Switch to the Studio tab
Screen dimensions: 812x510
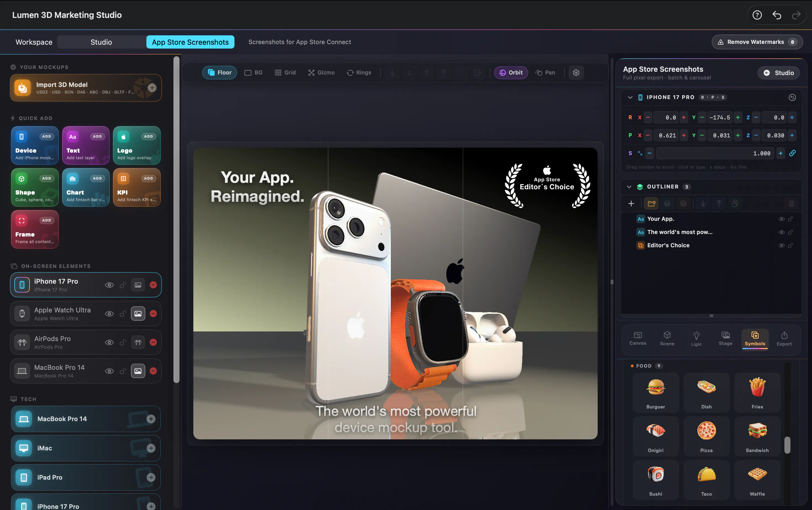pos(101,42)
